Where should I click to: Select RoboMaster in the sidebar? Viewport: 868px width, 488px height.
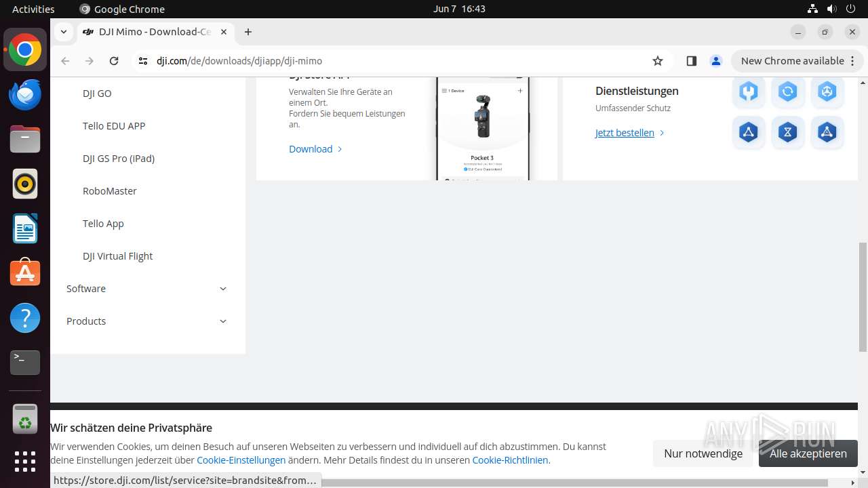[x=110, y=191]
